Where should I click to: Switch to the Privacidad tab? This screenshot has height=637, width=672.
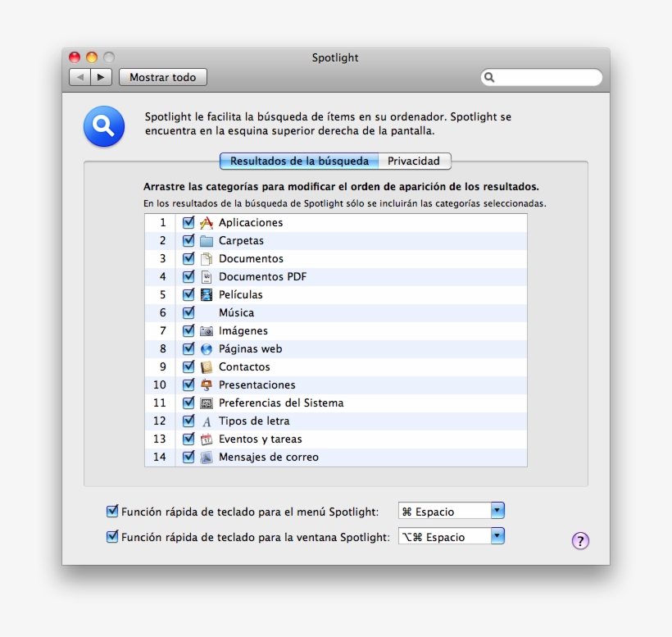point(415,161)
